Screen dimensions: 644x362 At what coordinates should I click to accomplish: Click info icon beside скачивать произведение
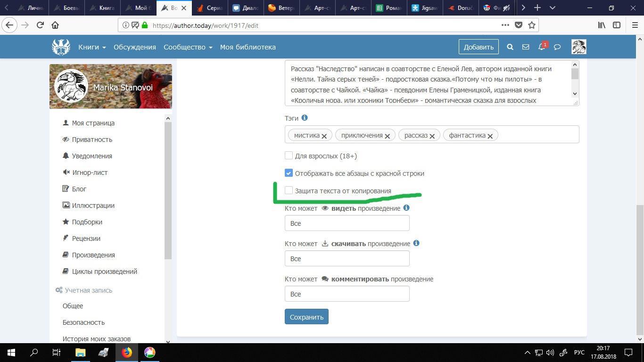416,243
